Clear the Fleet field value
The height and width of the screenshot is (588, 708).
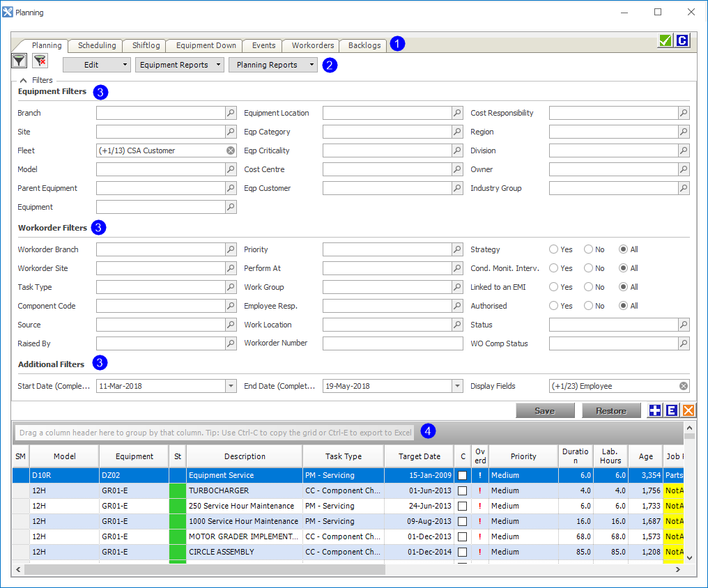pos(231,150)
